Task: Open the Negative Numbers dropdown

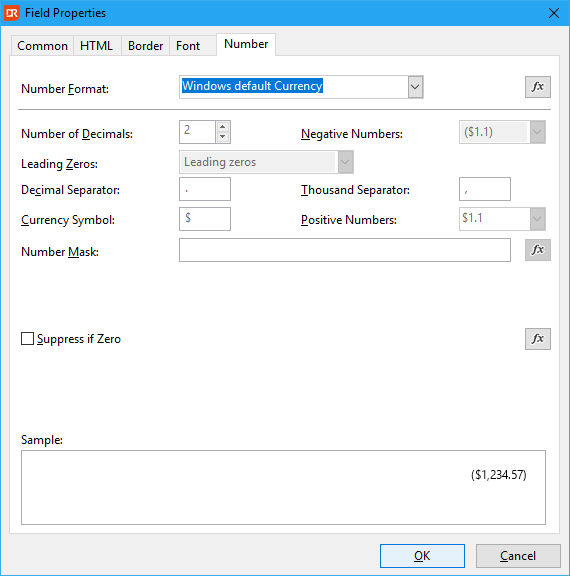Action: click(537, 132)
